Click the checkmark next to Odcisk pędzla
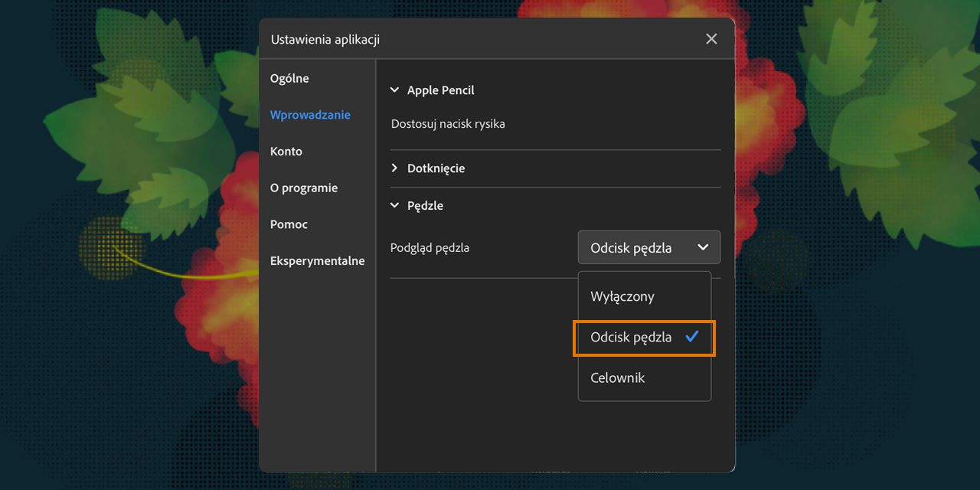Image resolution: width=980 pixels, height=490 pixels. tap(692, 337)
